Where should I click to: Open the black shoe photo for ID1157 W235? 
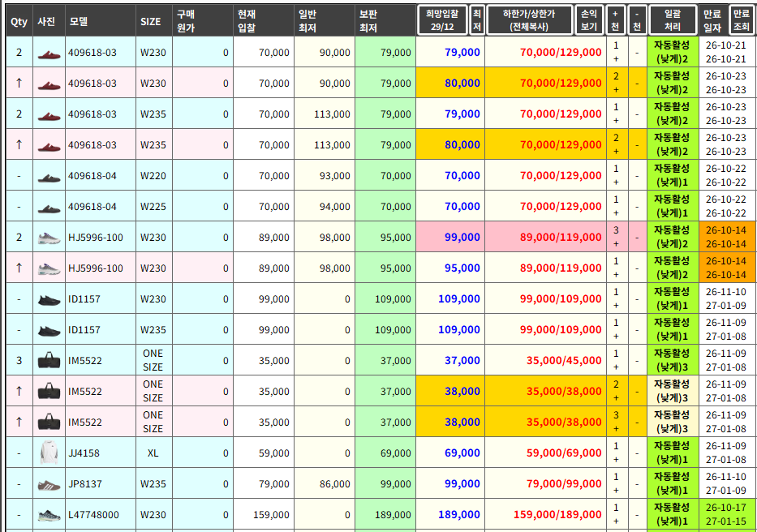pos(49,331)
